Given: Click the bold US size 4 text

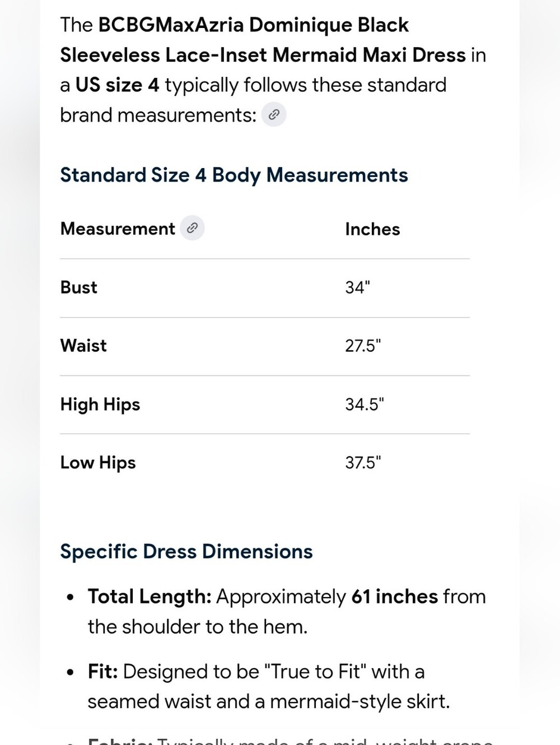Looking at the screenshot, I should tap(117, 85).
